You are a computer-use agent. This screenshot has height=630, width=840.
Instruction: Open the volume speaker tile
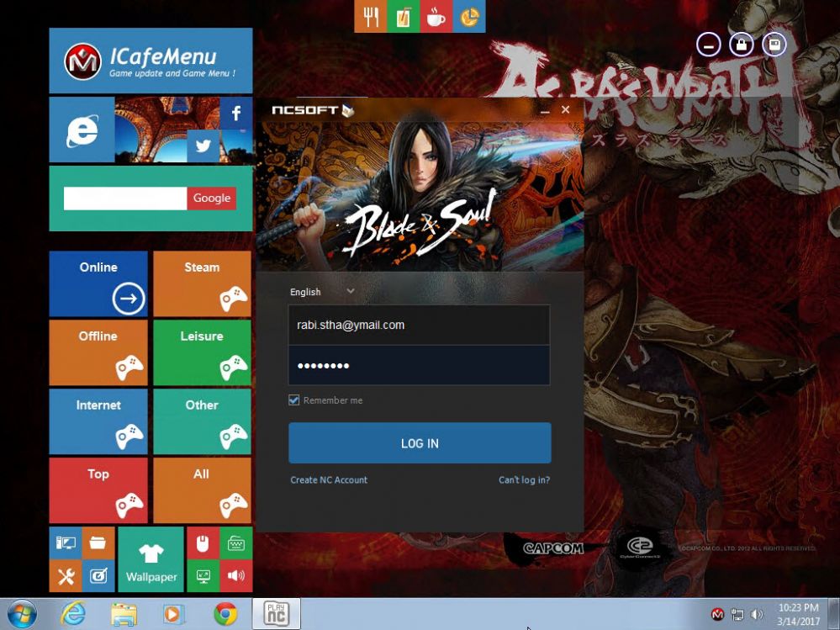click(235, 576)
